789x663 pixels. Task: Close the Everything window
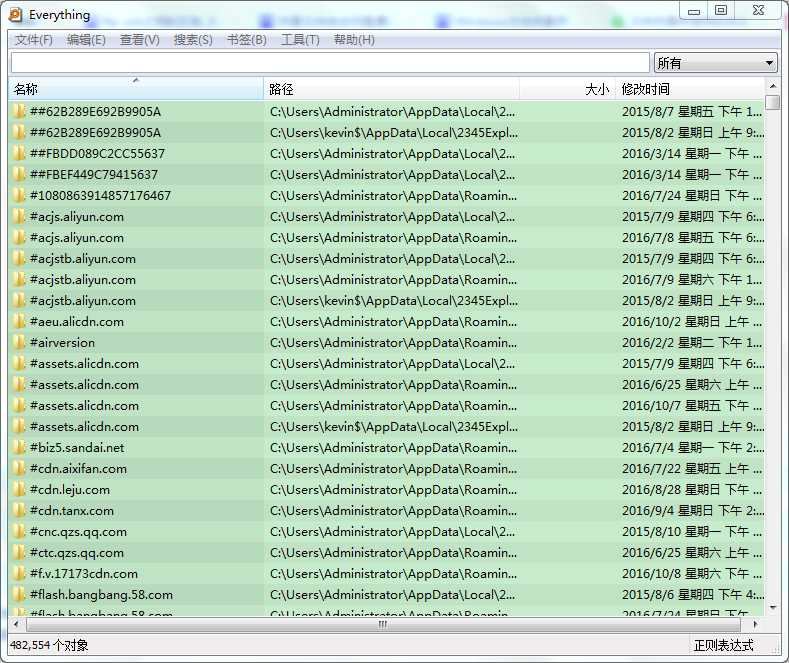[758, 11]
